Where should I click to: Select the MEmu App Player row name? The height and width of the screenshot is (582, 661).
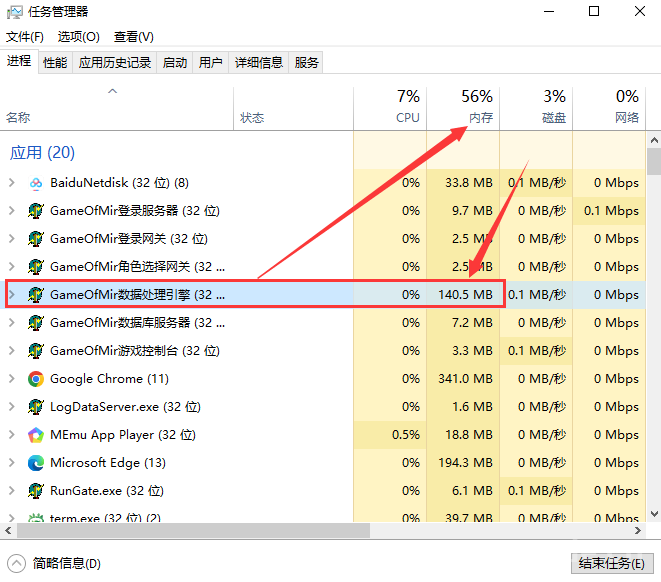(x=123, y=435)
